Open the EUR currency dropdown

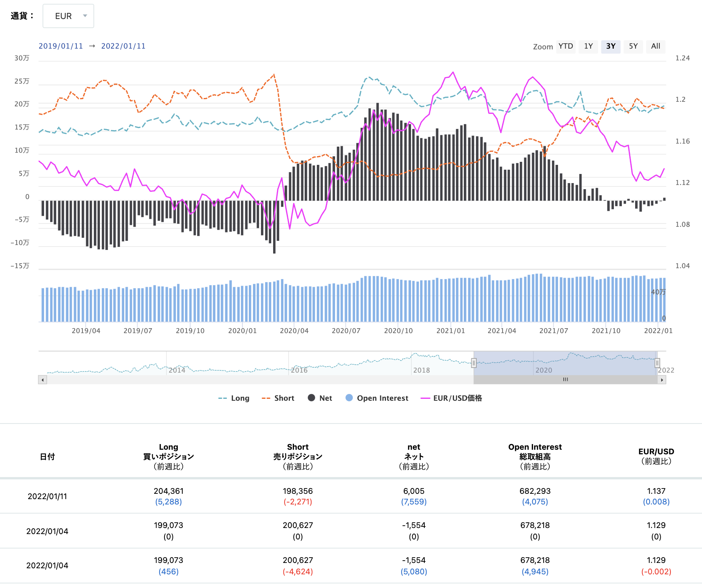[68, 16]
